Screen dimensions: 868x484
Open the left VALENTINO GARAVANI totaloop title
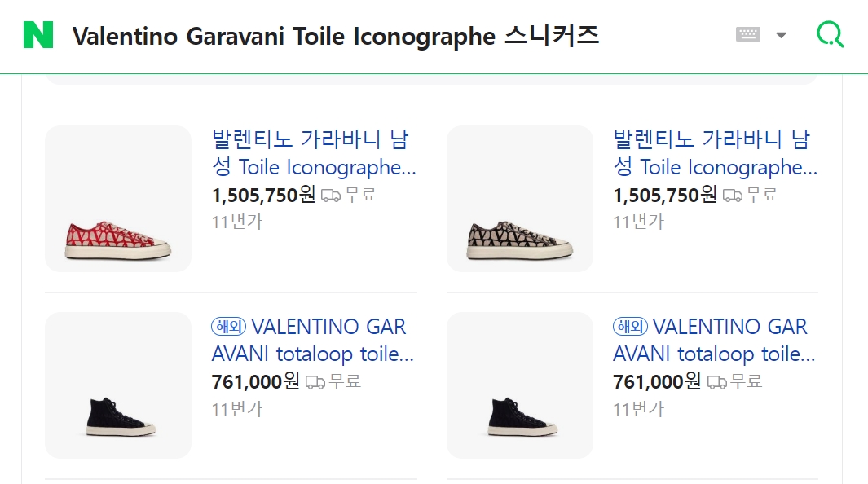pos(314,341)
